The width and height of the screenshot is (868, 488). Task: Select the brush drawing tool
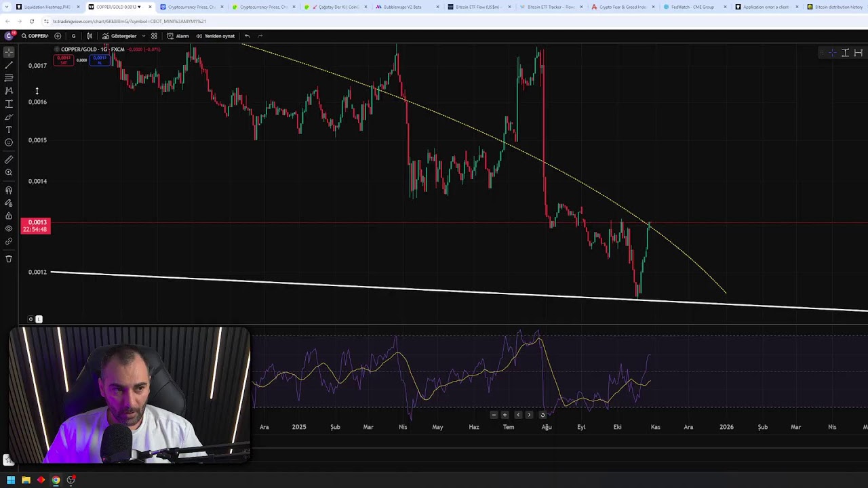pyautogui.click(x=9, y=117)
